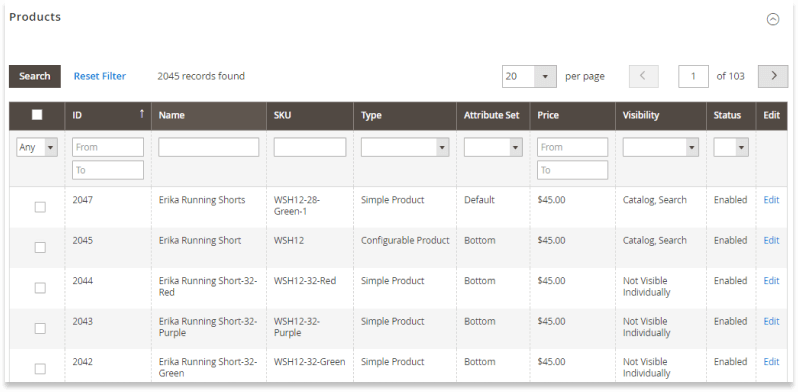
Task: Click the ID column sort arrow
Action: 142,114
